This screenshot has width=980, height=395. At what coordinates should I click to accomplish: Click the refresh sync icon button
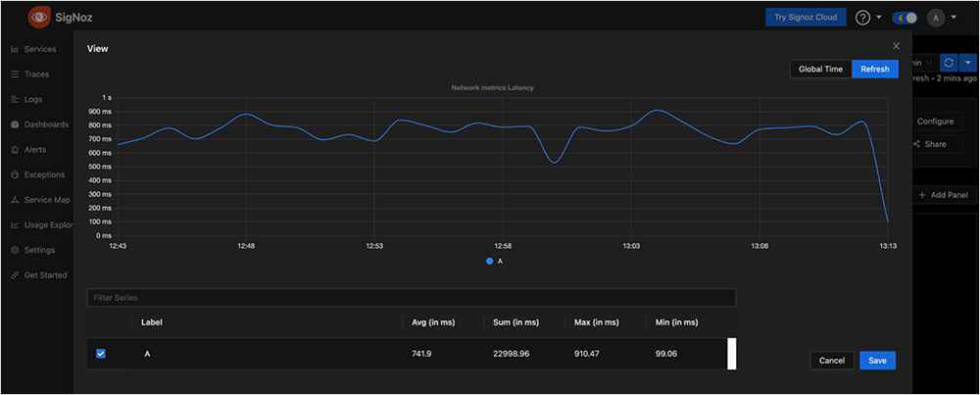949,63
